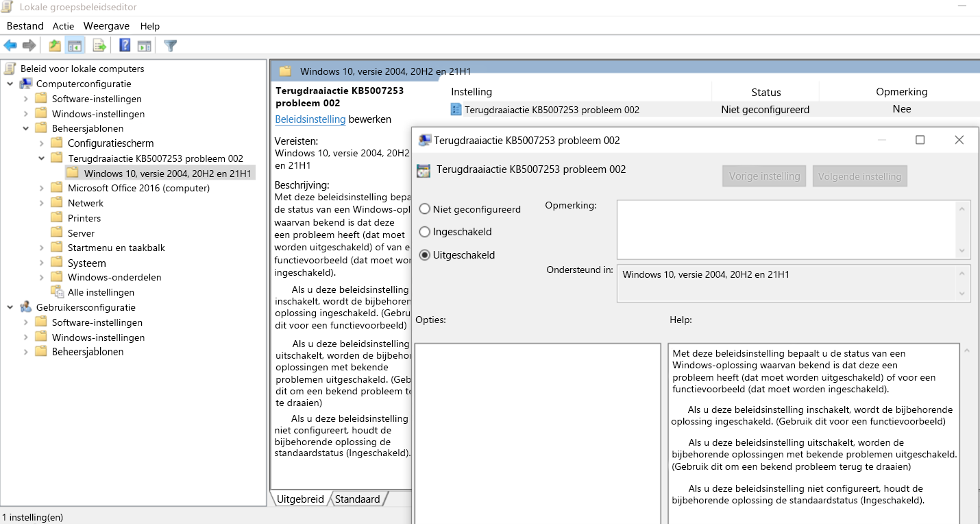Viewport: 980px width, 524px height.
Task: Expand the Configuratiescherm node
Action: (42, 143)
